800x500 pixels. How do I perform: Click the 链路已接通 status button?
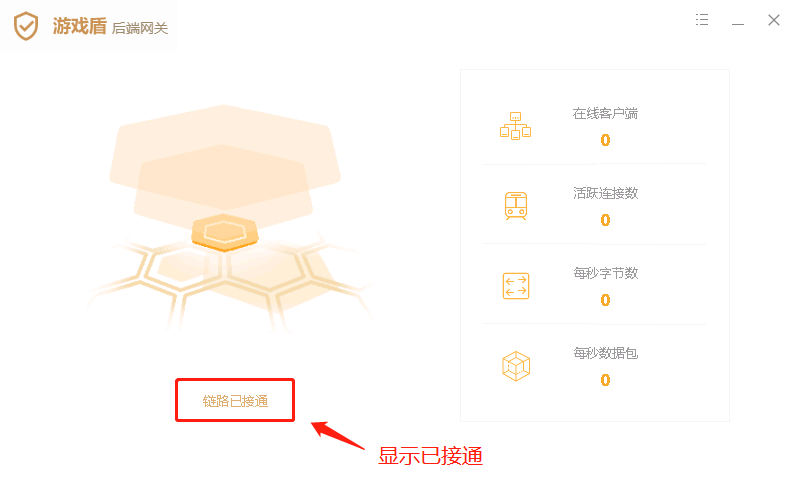pyautogui.click(x=235, y=401)
